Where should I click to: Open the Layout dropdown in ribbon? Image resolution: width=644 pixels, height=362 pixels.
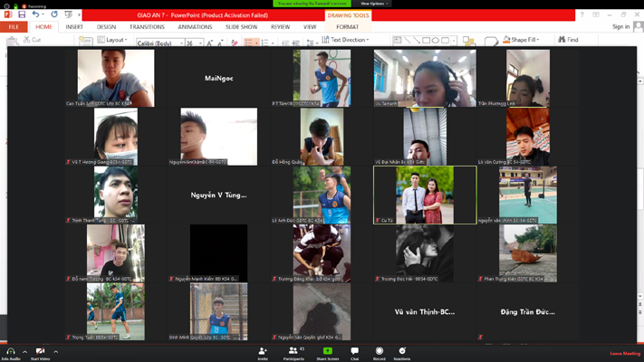click(x=115, y=40)
